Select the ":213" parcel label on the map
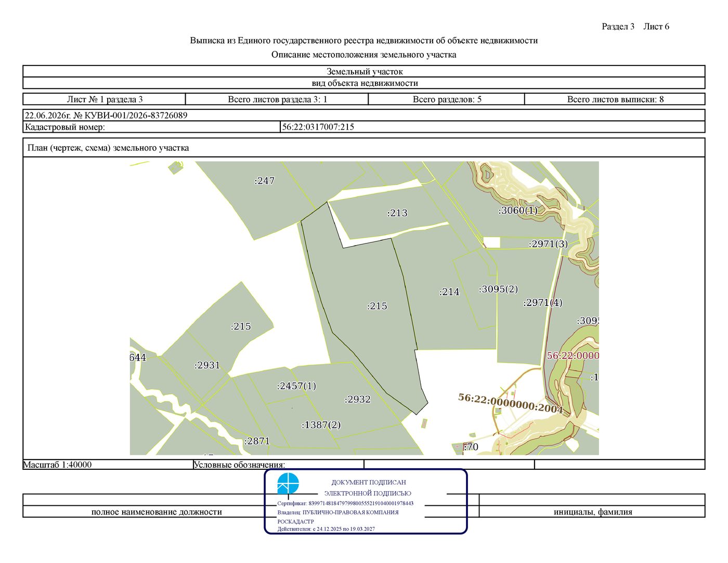The height and width of the screenshot is (563, 728). (x=397, y=213)
